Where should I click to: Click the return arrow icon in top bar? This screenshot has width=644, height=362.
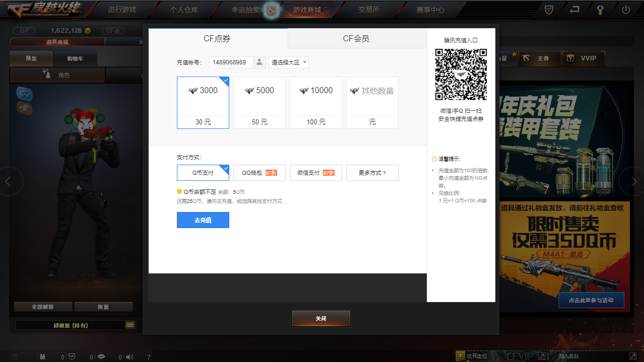point(574,9)
